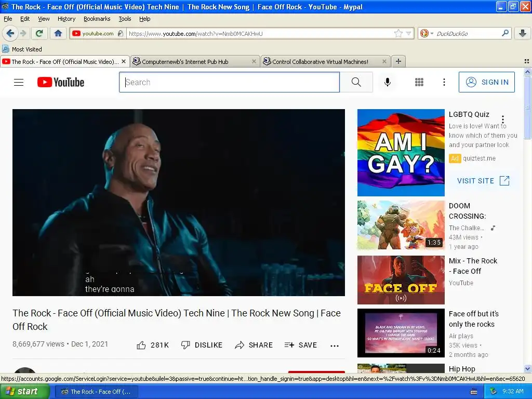Click the voice search microphone icon
Viewport: 532px width, 399px height.
pos(387,82)
